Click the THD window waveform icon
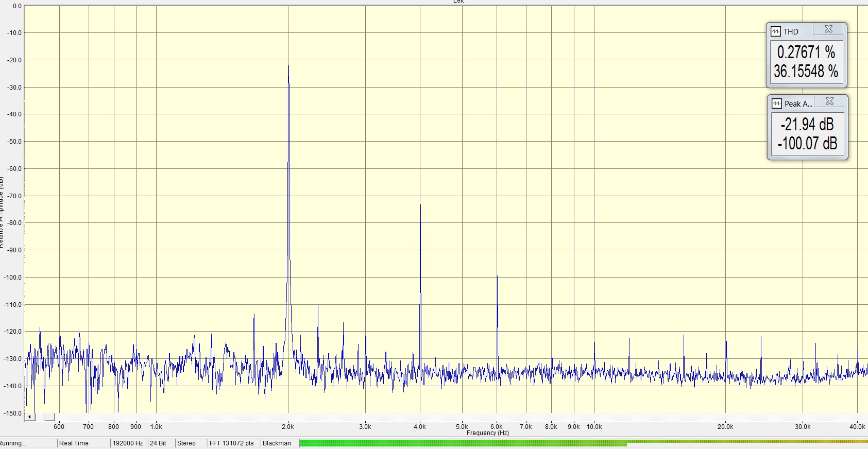The image size is (868, 449). 776,32
